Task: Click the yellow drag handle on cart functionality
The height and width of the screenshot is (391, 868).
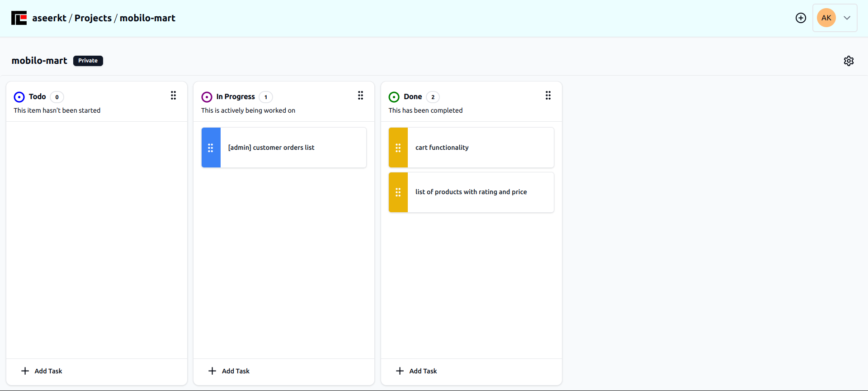Action: [398, 148]
